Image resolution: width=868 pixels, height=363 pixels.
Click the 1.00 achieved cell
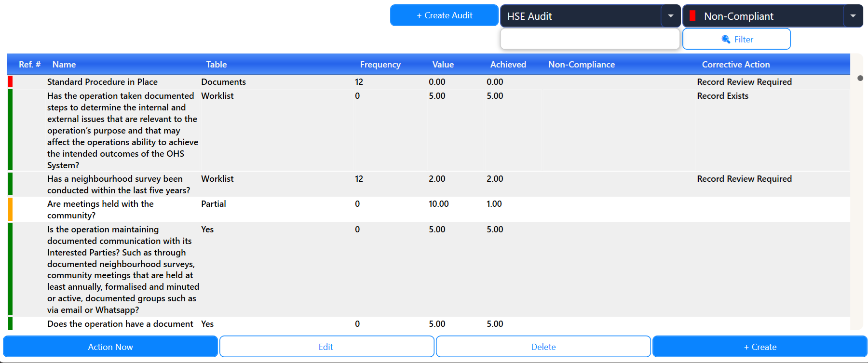coord(494,204)
